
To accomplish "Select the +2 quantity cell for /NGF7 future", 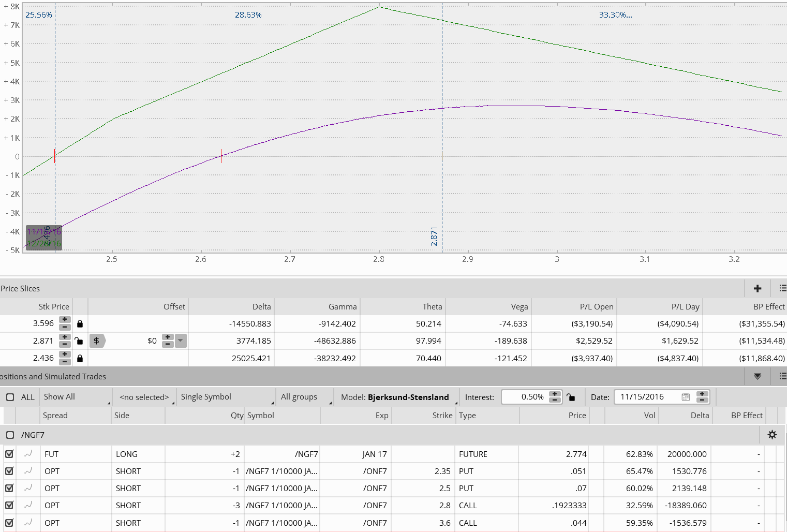I will point(204,454).
